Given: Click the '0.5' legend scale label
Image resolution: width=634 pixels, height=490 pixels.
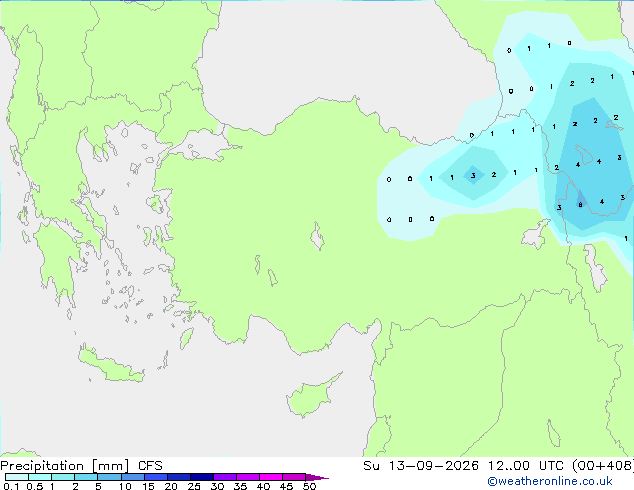Looking at the screenshot, I should click(x=35, y=486).
